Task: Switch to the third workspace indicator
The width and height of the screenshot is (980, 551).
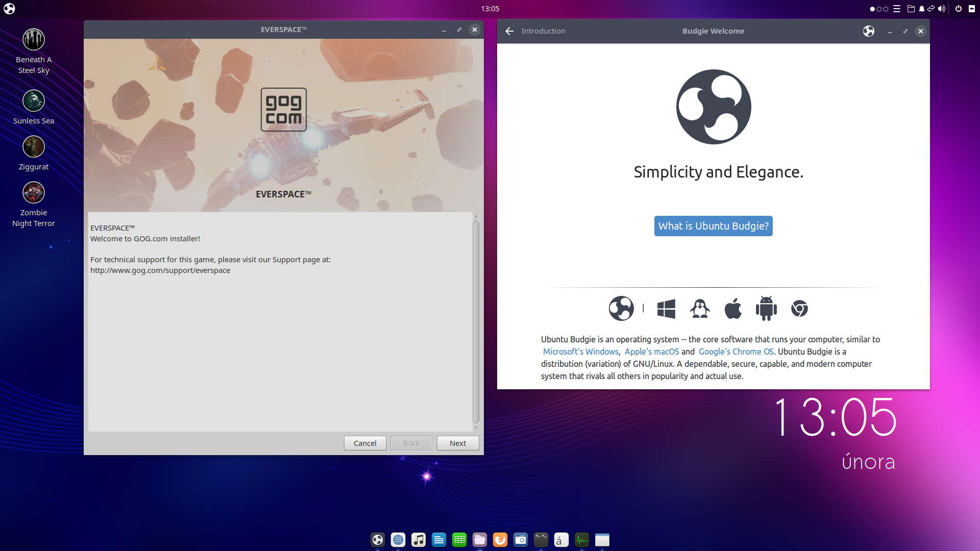Action: [886, 9]
